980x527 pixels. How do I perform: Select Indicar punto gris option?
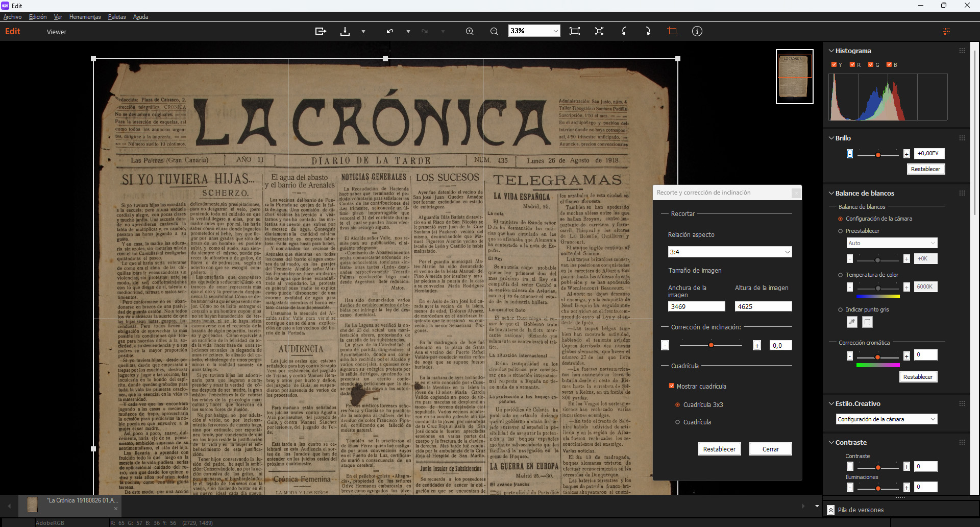point(840,309)
